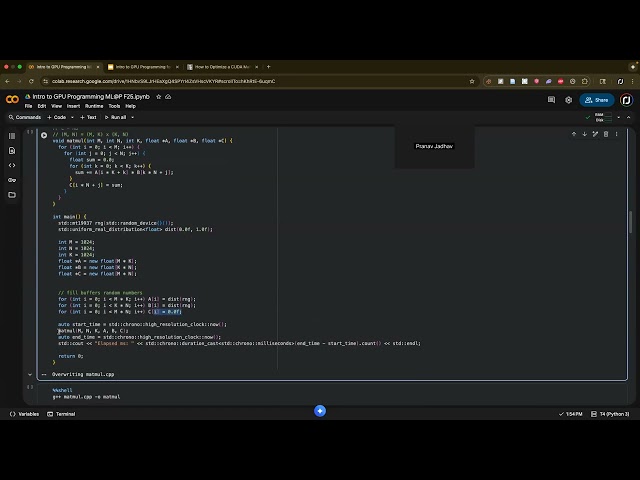Switch to the second Intro to GPU Programming tab
The image size is (640, 480).
pyautogui.click(x=142, y=67)
